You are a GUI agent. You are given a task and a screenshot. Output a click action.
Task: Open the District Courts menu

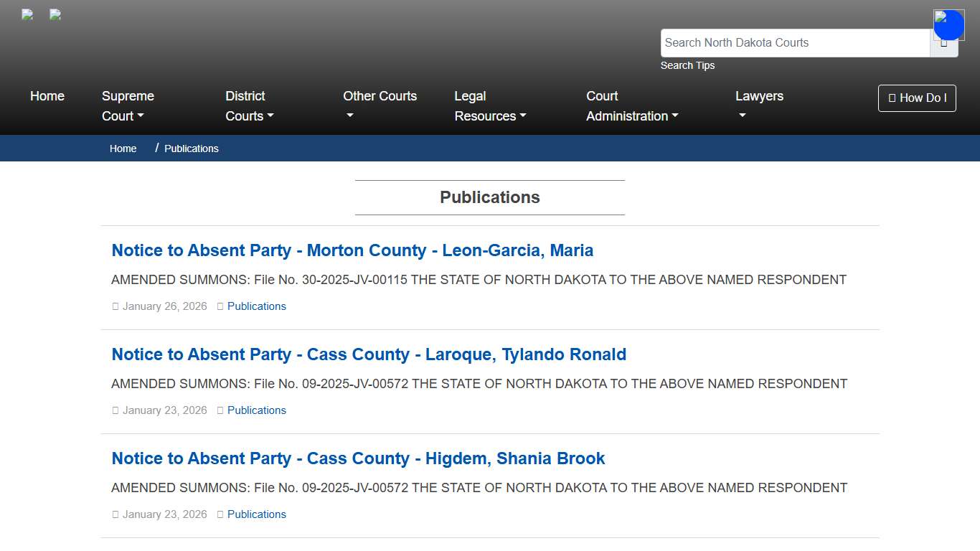click(249, 106)
